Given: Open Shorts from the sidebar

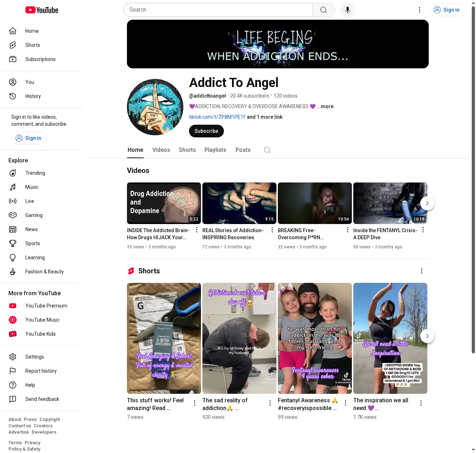Looking at the screenshot, I should tap(32, 45).
